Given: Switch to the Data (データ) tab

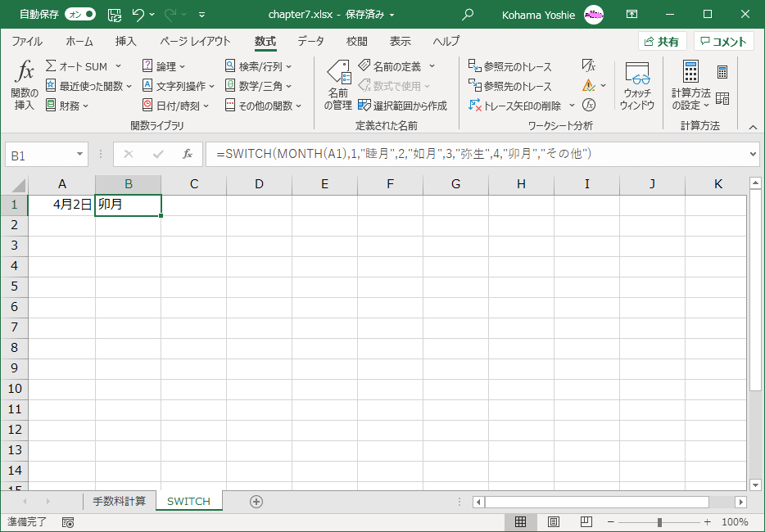Looking at the screenshot, I should pyautogui.click(x=310, y=42).
